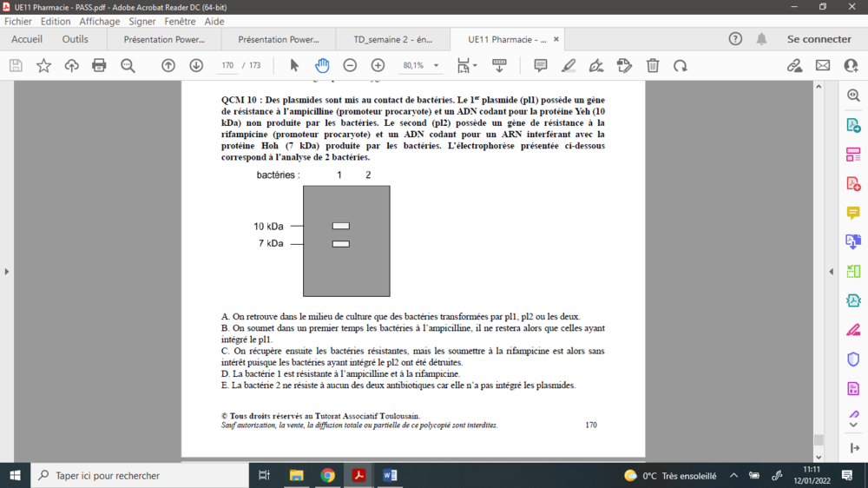This screenshot has width=868, height=488.
Task: Choose the selection arrow tool
Action: pos(294,65)
